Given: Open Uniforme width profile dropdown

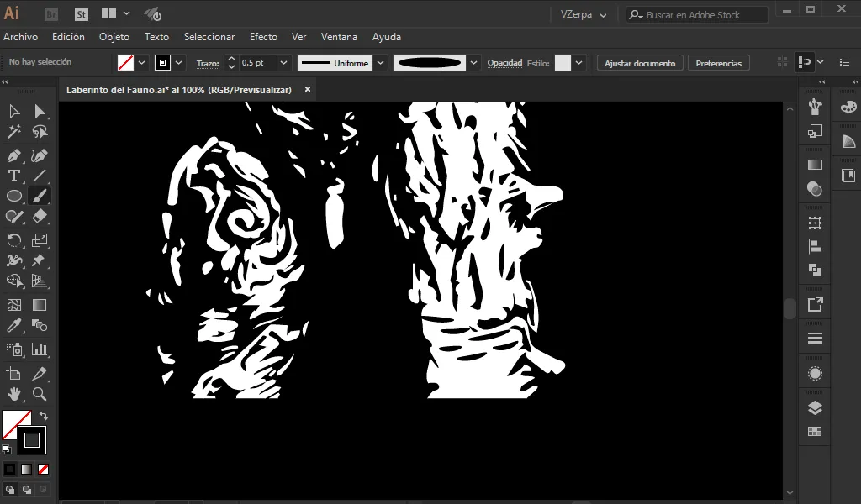Looking at the screenshot, I should (x=381, y=62).
